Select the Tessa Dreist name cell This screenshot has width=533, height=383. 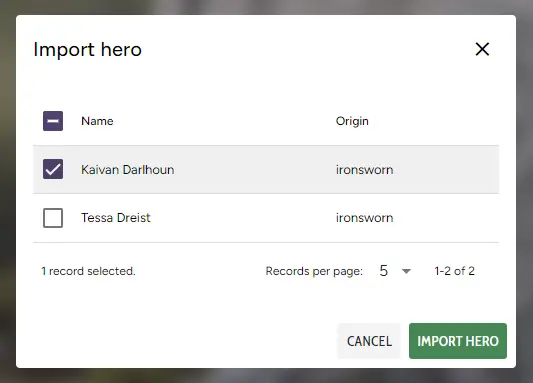coord(116,218)
